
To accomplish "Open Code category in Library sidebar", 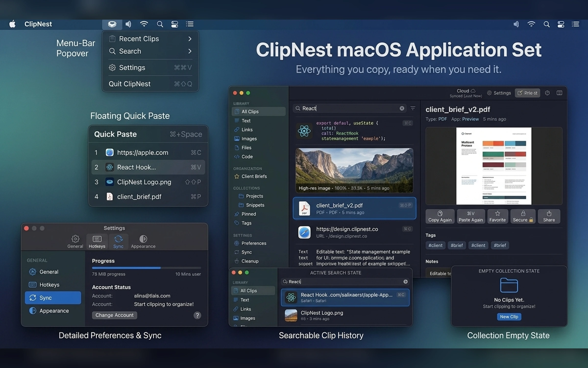I will point(258,157).
